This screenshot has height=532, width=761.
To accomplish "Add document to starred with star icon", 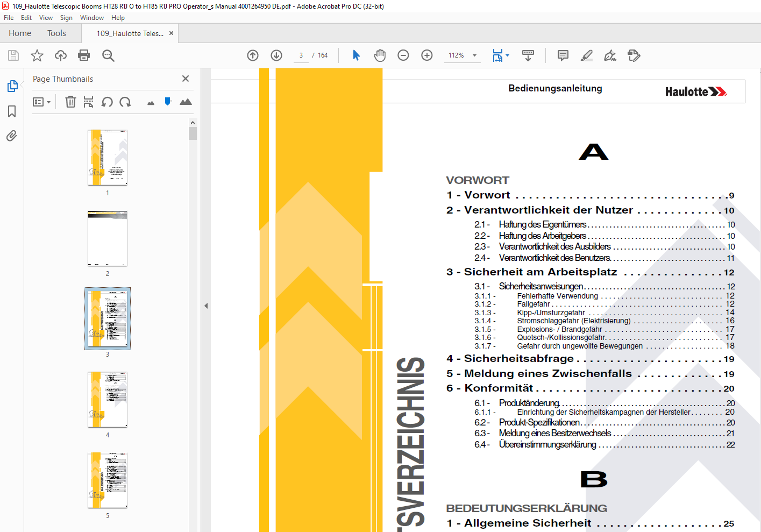I will click(37, 55).
